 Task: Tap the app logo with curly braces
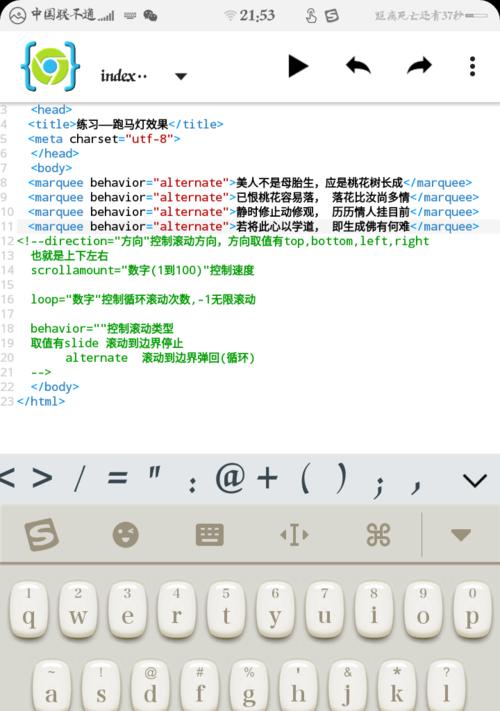pyautogui.click(x=50, y=66)
